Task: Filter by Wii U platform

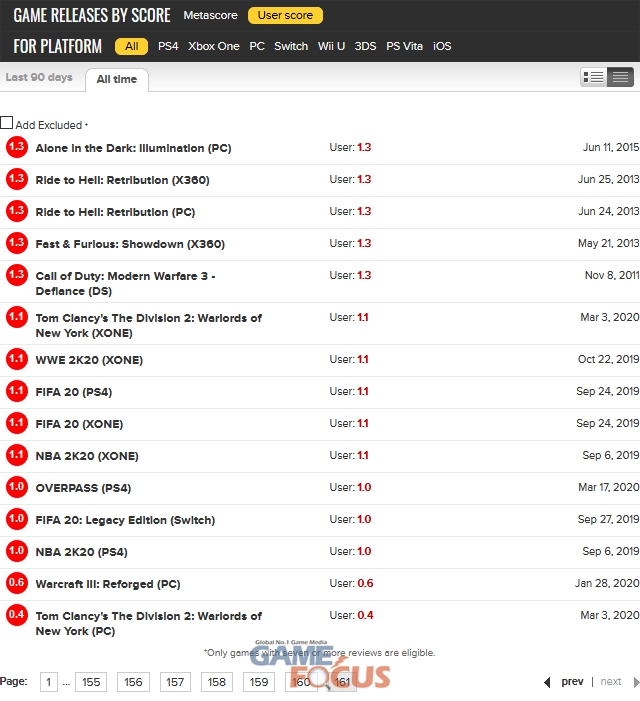Action: tap(331, 46)
